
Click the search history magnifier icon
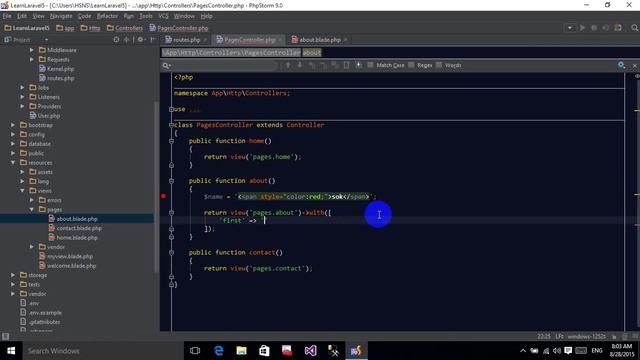pyautogui.click(x=166, y=65)
